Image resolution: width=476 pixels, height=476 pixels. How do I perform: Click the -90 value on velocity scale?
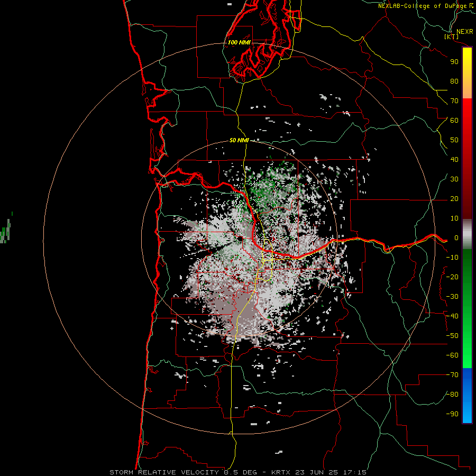tap(452, 414)
